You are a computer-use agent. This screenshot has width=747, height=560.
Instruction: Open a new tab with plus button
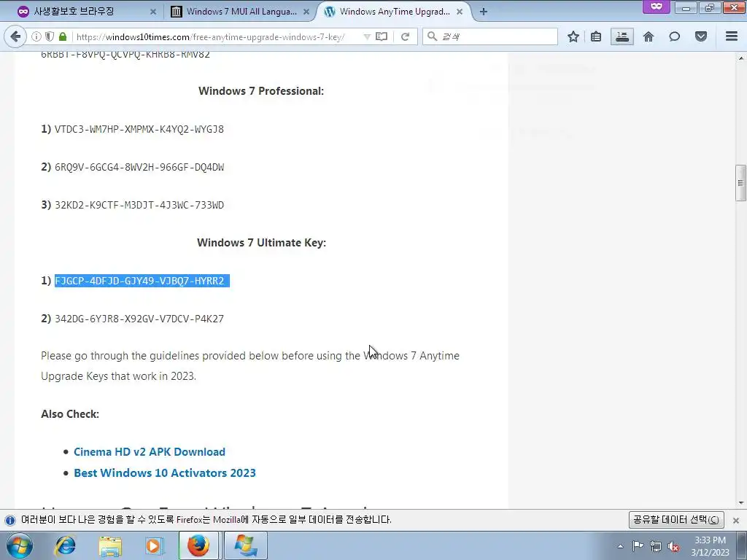[484, 12]
